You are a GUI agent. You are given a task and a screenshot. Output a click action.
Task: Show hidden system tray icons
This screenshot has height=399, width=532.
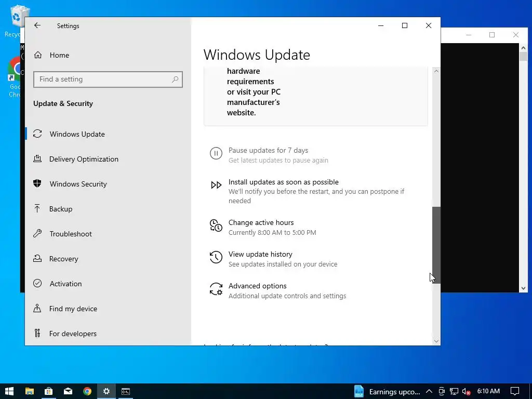(x=429, y=392)
